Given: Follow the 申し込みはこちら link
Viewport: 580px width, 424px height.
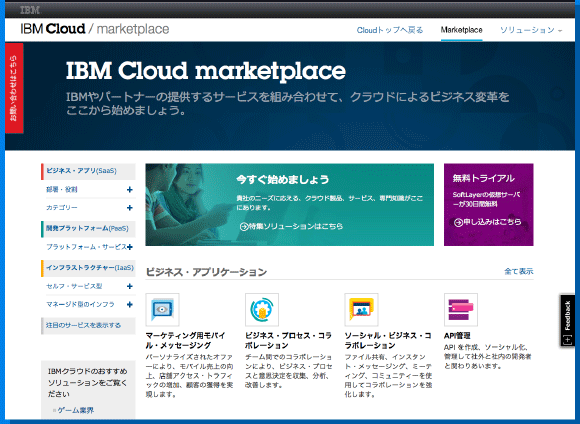Looking at the screenshot, I should tap(492, 222).
